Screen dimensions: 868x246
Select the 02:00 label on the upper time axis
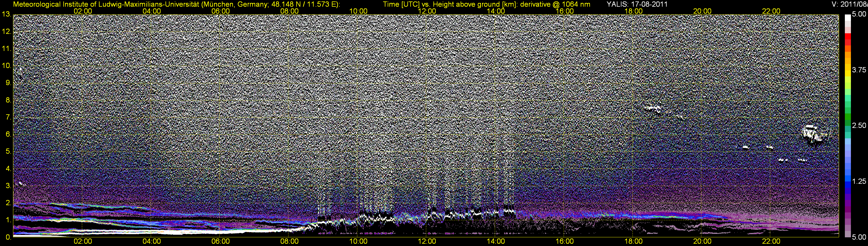[x=82, y=11]
